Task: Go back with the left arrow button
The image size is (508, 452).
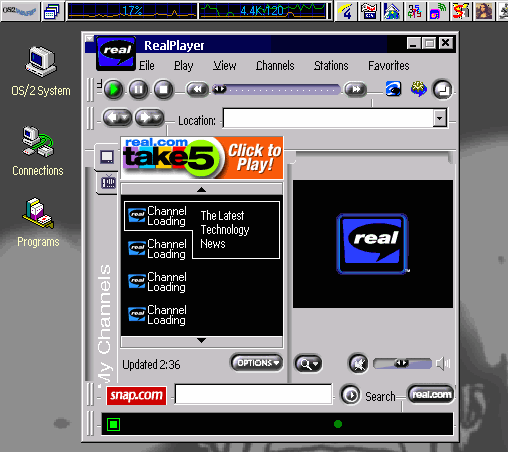Action: (117, 117)
